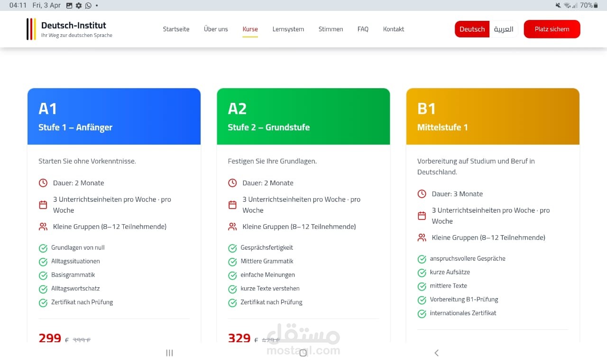Image resolution: width=607 pixels, height=364 pixels.
Task: Select the Kurse navigation item
Action: [x=250, y=29]
